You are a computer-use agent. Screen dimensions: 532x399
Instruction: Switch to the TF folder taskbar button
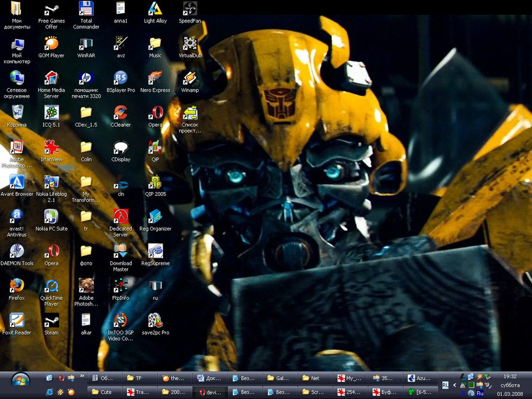click(140, 378)
